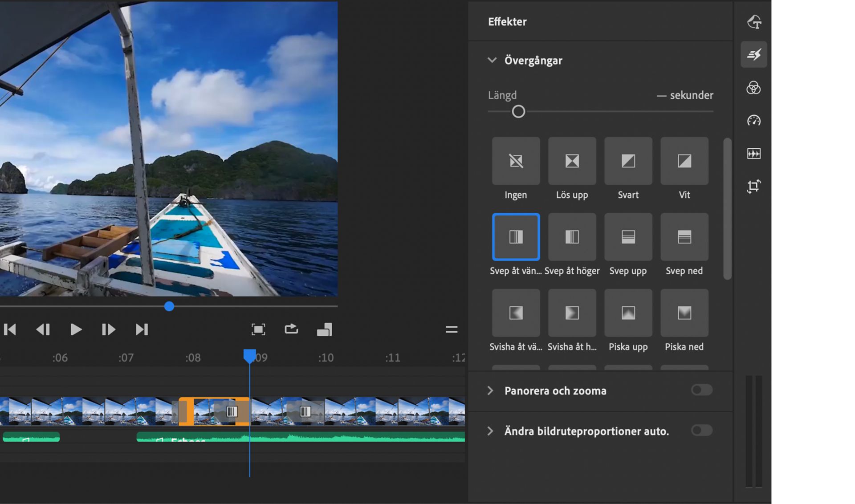This screenshot has width=855, height=504.
Task: Enable Panorera och zooma toggle
Action: pyautogui.click(x=701, y=390)
